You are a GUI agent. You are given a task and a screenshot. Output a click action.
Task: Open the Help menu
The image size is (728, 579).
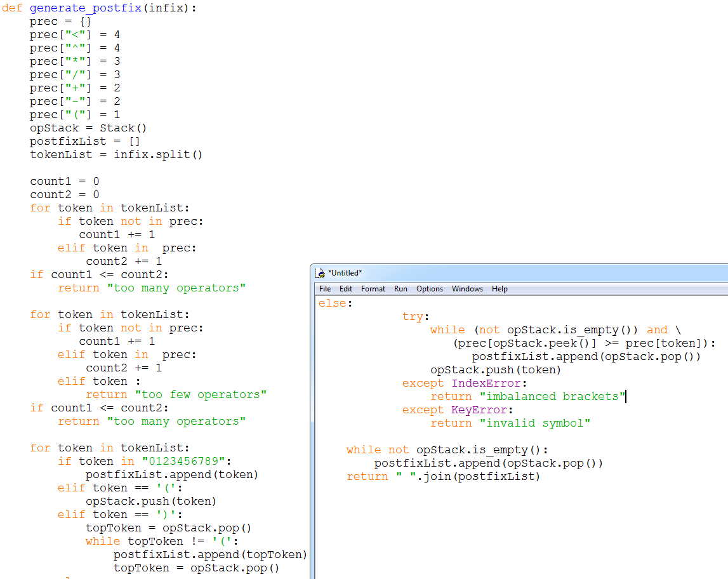[500, 288]
